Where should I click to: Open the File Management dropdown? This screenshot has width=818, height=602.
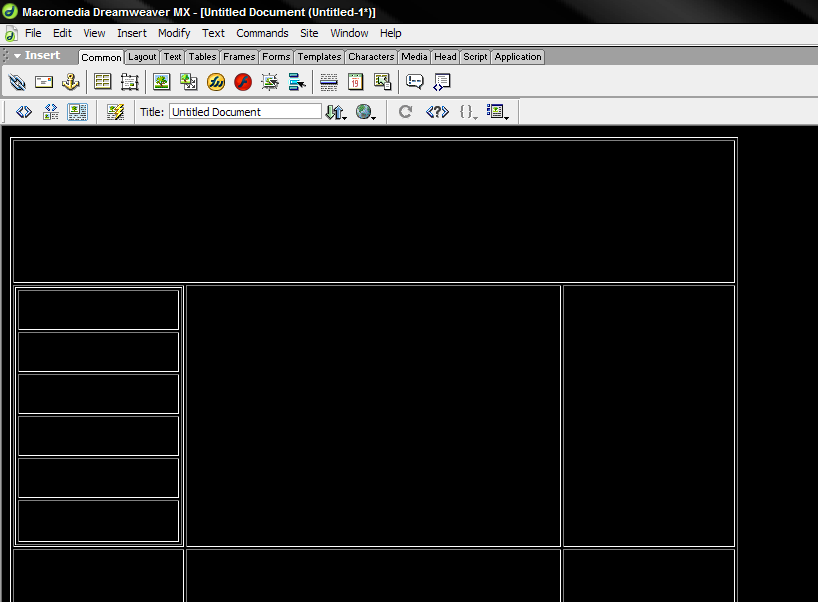[x=335, y=112]
